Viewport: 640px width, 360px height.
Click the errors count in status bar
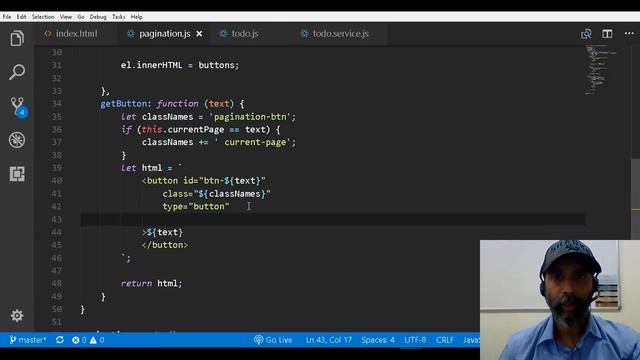[x=79, y=340]
